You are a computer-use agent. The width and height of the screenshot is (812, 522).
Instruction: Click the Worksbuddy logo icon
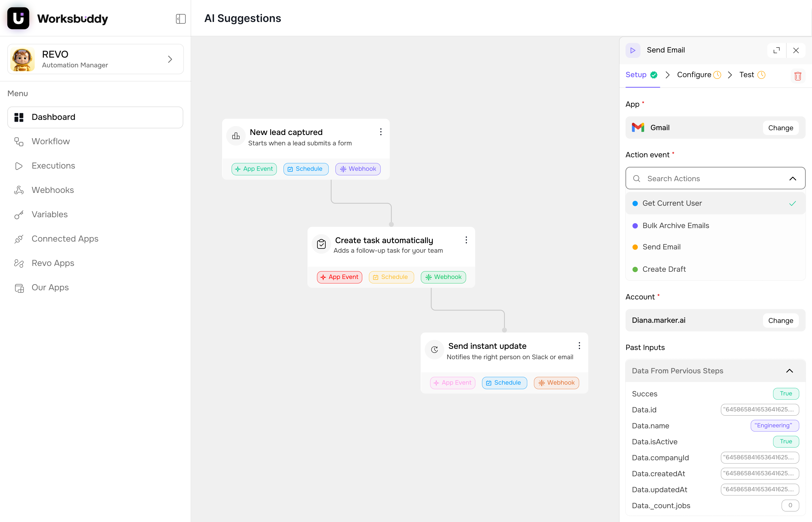point(18,18)
